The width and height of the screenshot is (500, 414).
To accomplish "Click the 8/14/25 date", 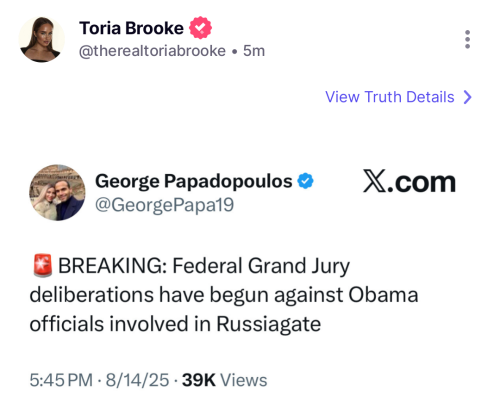I will coord(137,380).
